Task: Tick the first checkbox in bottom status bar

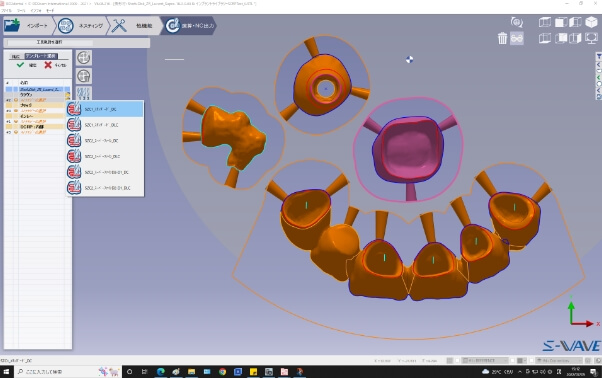Action: click(x=457, y=360)
